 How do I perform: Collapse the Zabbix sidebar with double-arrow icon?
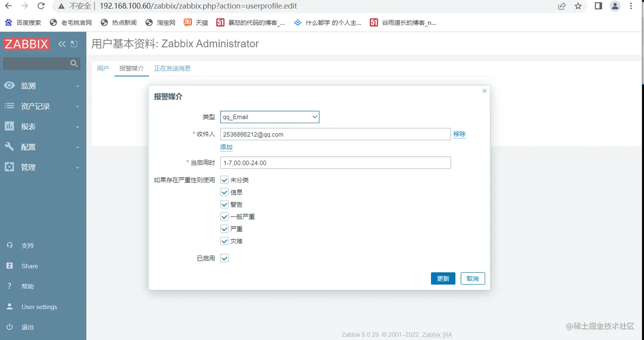62,44
